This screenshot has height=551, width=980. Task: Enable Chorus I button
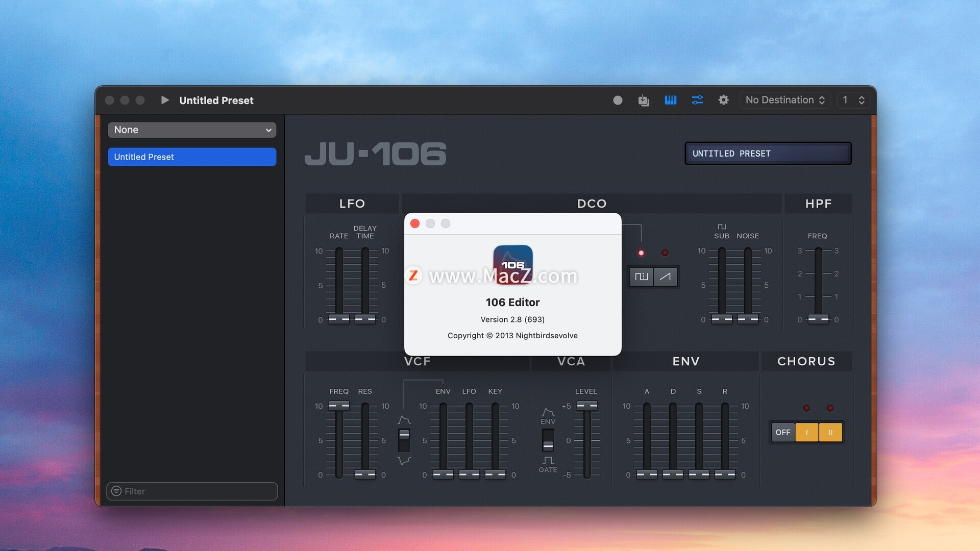tap(806, 432)
